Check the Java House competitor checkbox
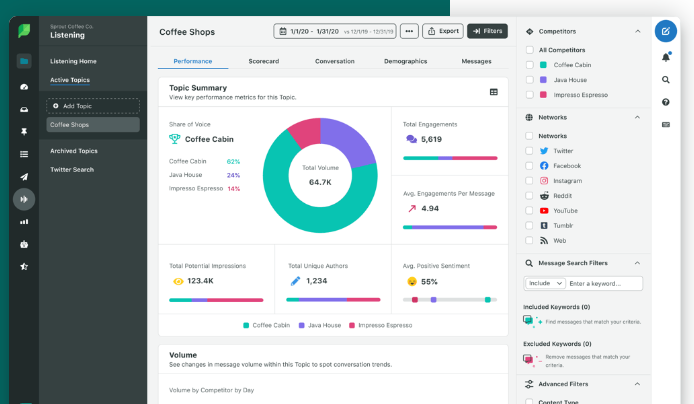Viewport: 694px width, 404px height. [x=529, y=80]
